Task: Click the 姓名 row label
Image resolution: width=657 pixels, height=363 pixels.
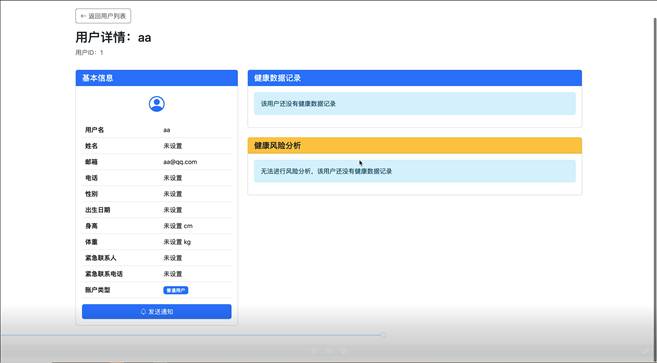Action: [91, 146]
